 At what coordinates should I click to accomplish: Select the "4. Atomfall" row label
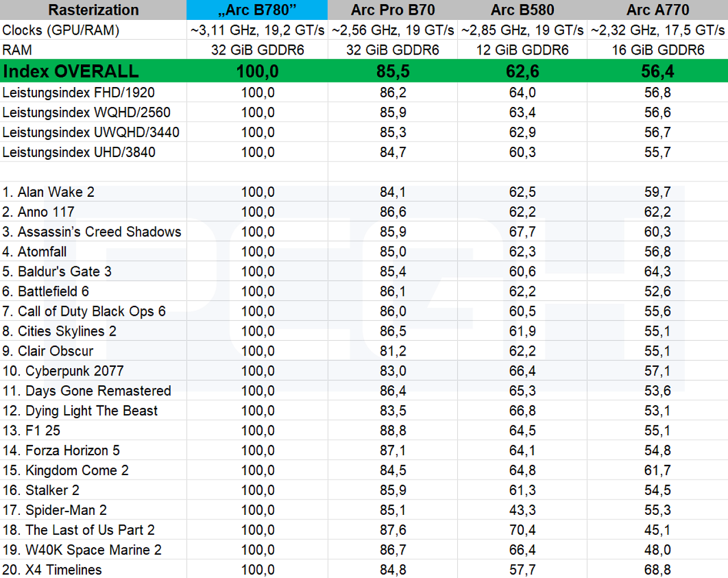[34, 252]
